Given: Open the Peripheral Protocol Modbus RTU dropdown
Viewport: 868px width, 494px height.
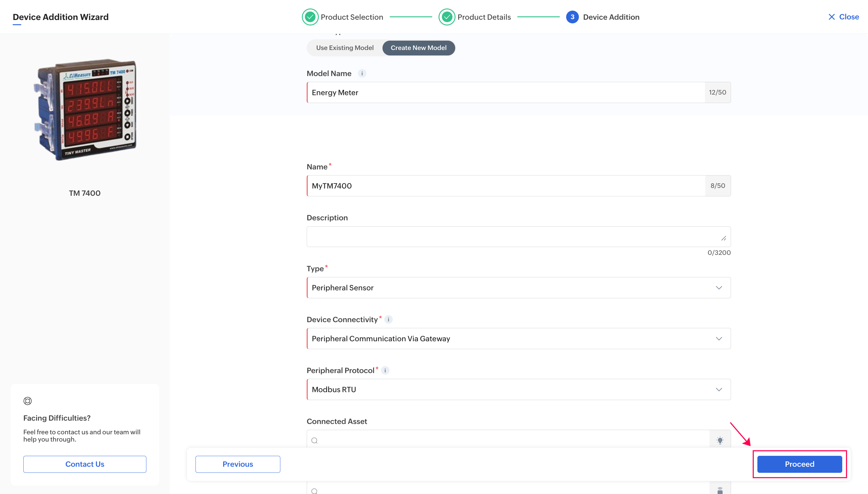Looking at the screenshot, I should pyautogui.click(x=518, y=389).
